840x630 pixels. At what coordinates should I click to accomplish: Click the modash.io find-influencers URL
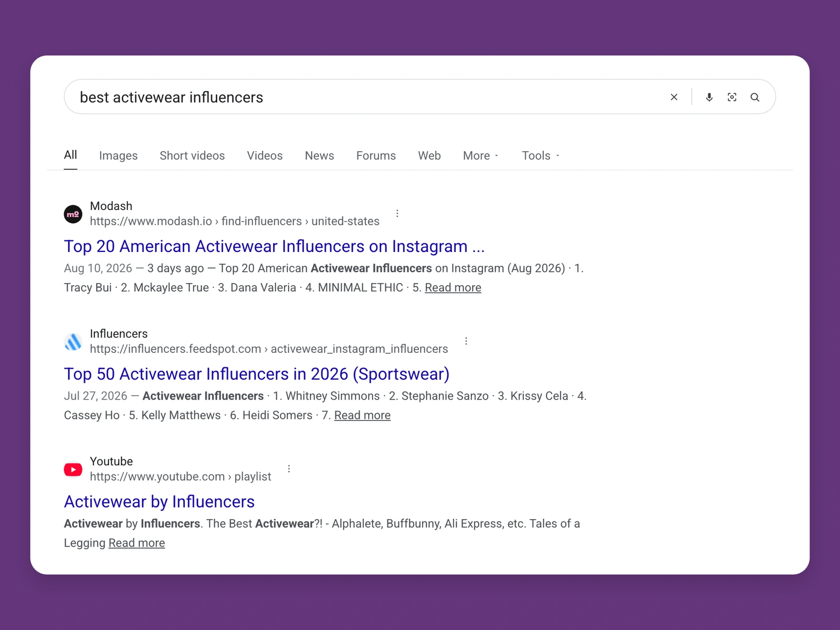pyautogui.click(x=235, y=221)
